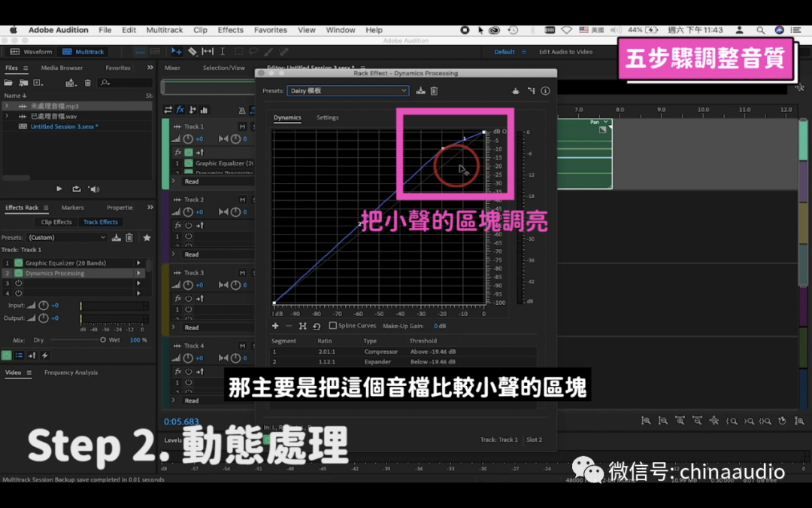Show more Effects Rack panel tabs chevron
Viewport: 812px width, 508px height.
(x=150, y=208)
